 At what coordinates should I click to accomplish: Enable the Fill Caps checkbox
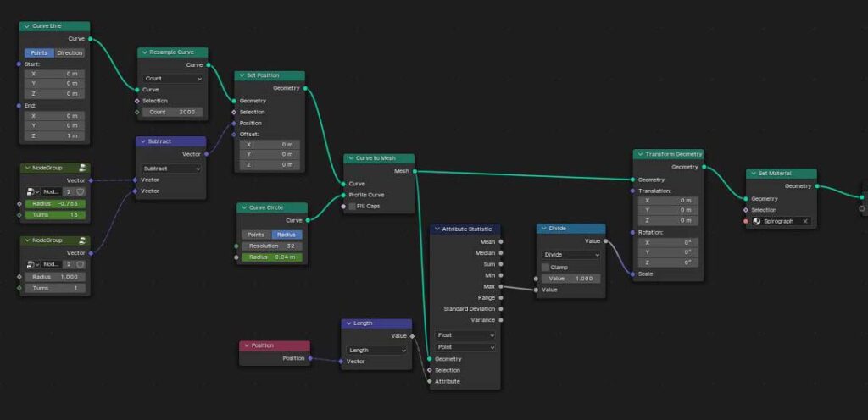353,206
